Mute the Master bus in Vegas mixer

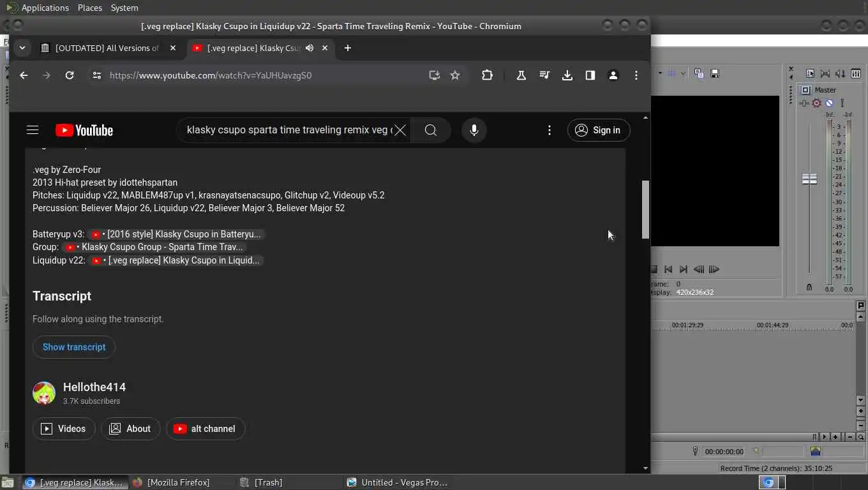pos(829,103)
